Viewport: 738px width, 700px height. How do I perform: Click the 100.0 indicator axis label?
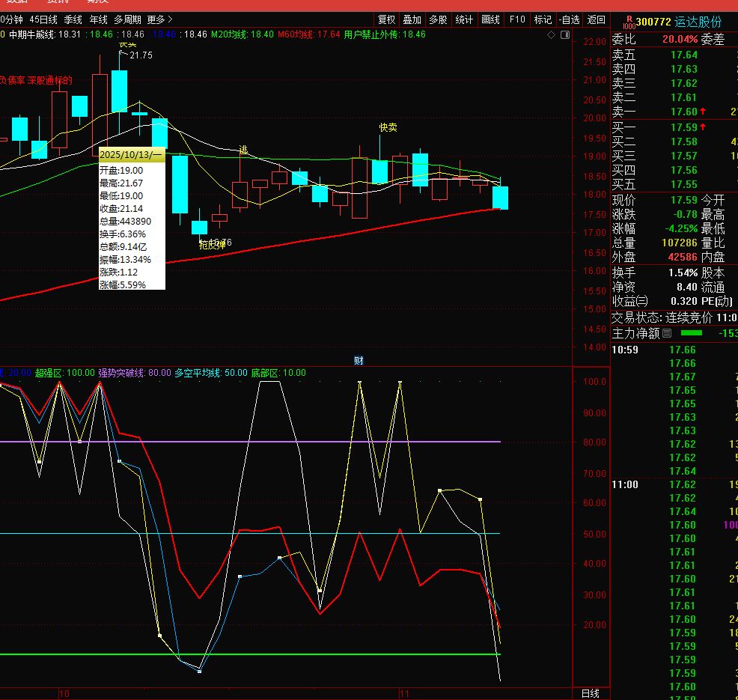594,381
